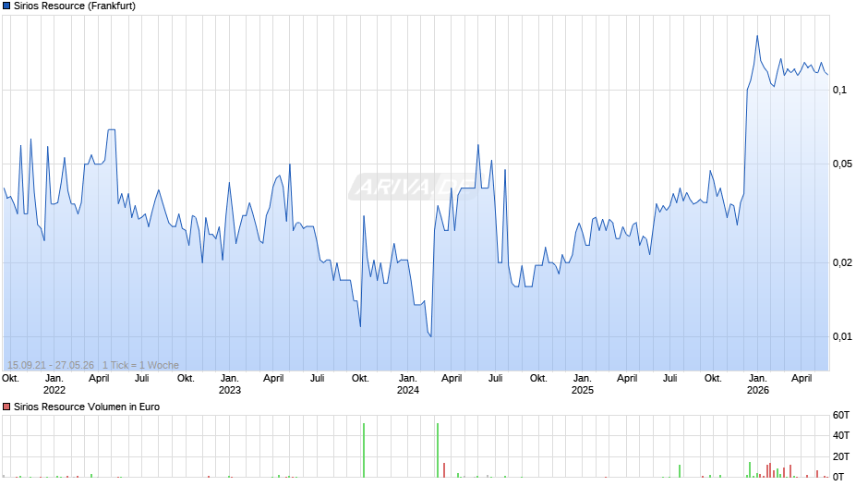Click the 40T volume axis label

(x=841, y=435)
